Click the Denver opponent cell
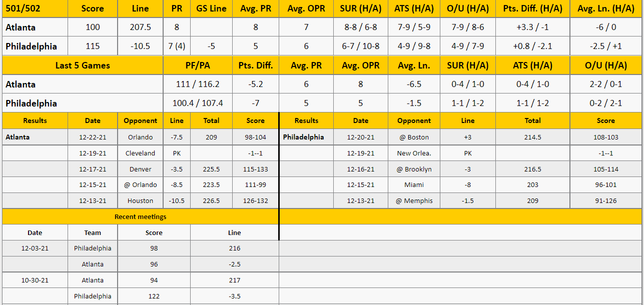The image size is (644, 305). click(x=140, y=169)
